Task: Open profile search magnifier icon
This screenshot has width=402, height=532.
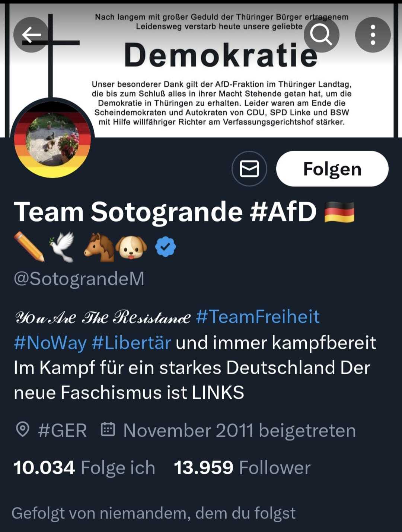Action: 321,35
